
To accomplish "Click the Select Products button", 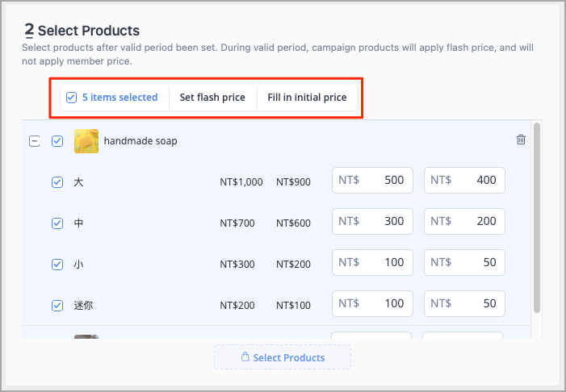I will point(283,357).
